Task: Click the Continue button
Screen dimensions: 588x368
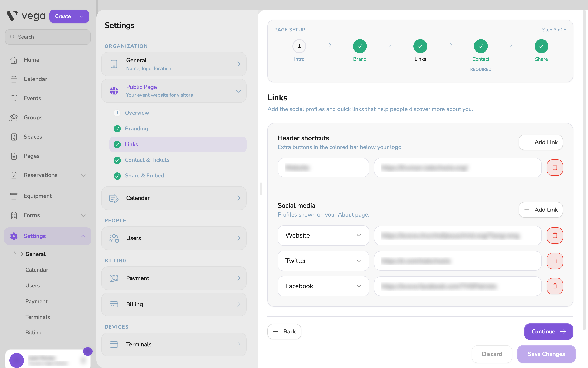Action: [x=548, y=331]
